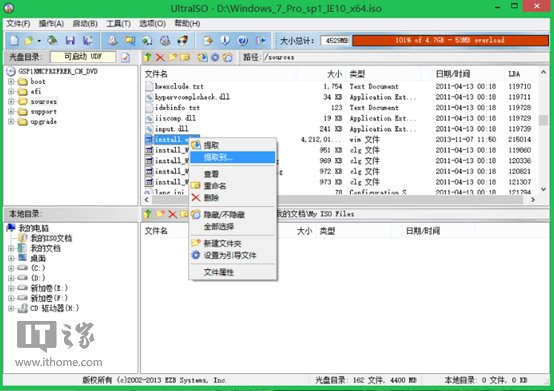Click the Compress ISO disc toolbar icon
The height and width of the screenshot is (391, 554).
[165, 40]
